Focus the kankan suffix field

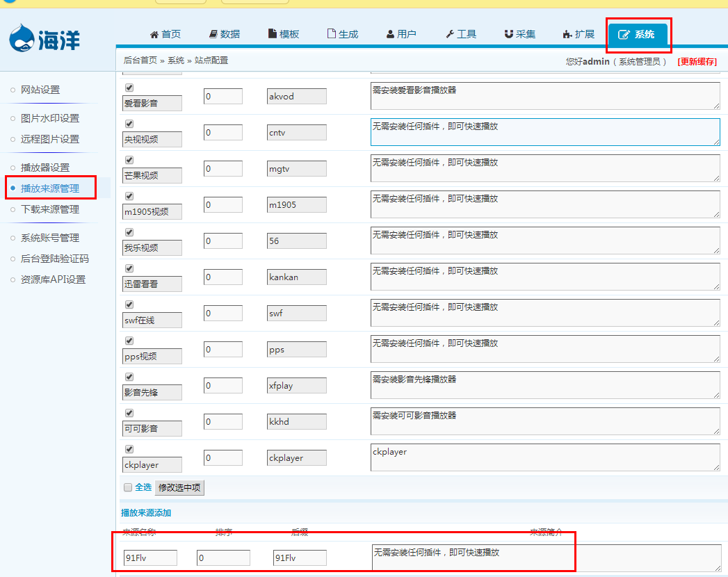click(297, 277)
